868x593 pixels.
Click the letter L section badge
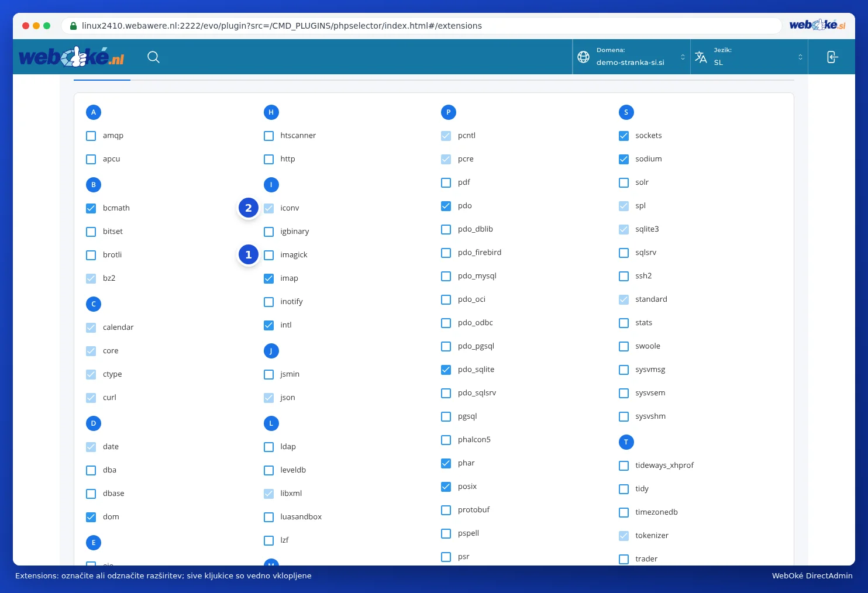coord(271,423)
